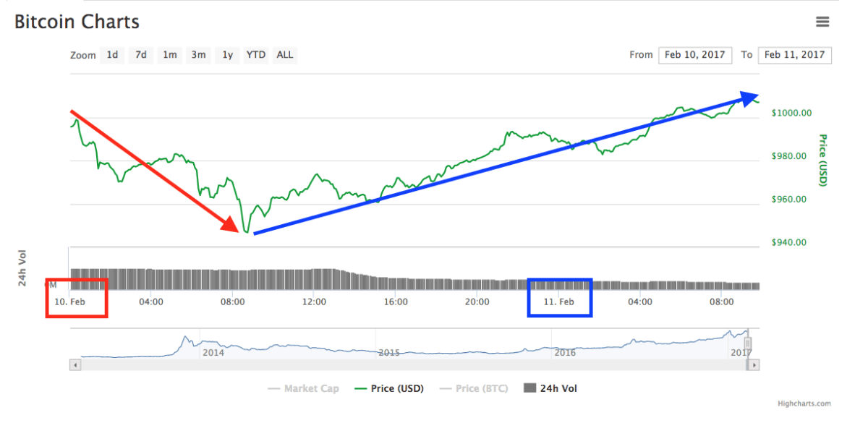Set zoom range to 1m
This screenshot has width=868, height=423.
170,55
